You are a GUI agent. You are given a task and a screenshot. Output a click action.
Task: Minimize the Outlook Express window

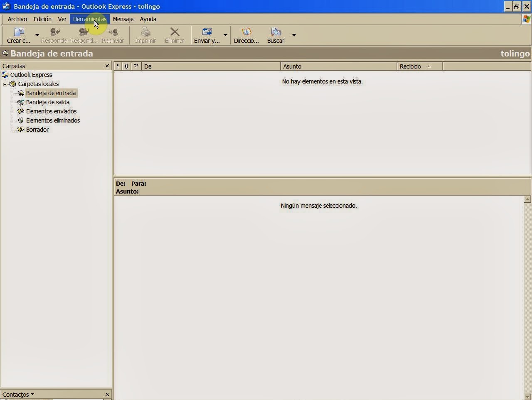pyautogui.click(x=508, y=6)
